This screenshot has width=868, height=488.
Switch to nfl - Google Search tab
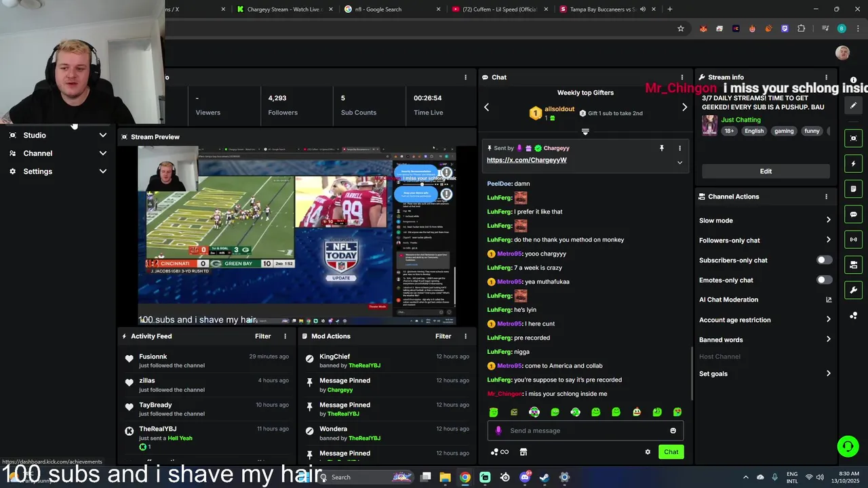[x=391, y=9]
